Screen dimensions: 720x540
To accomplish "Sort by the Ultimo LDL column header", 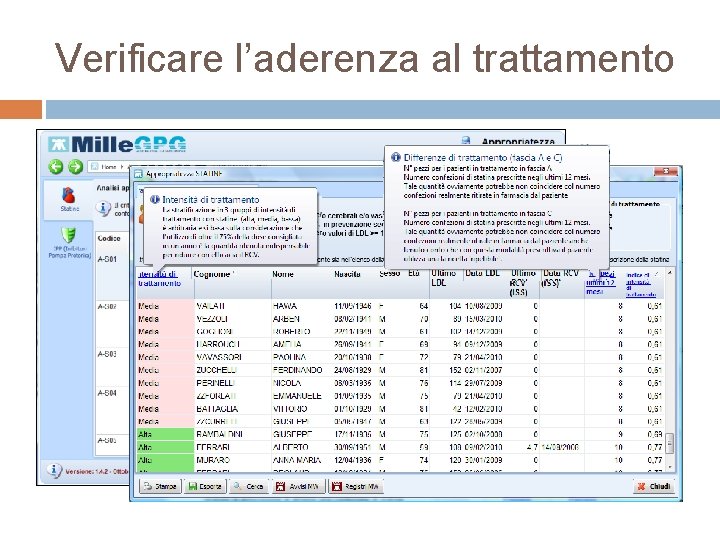I will (443, 278).
